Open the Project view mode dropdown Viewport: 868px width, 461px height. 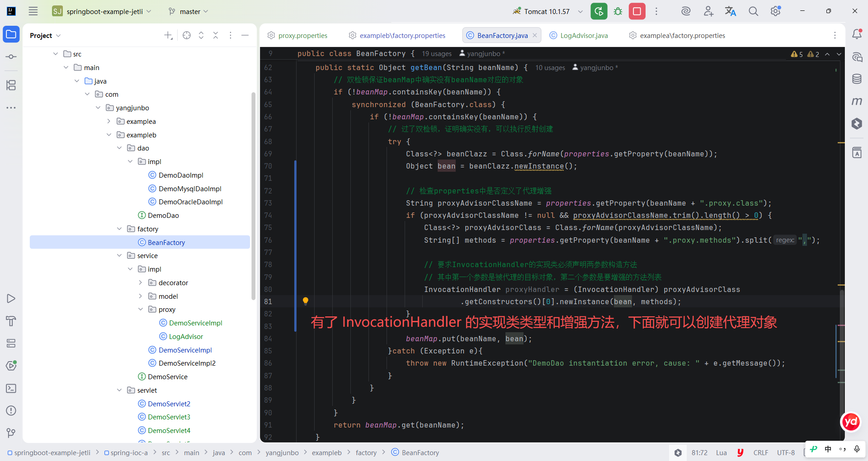(x=45, y=35)
